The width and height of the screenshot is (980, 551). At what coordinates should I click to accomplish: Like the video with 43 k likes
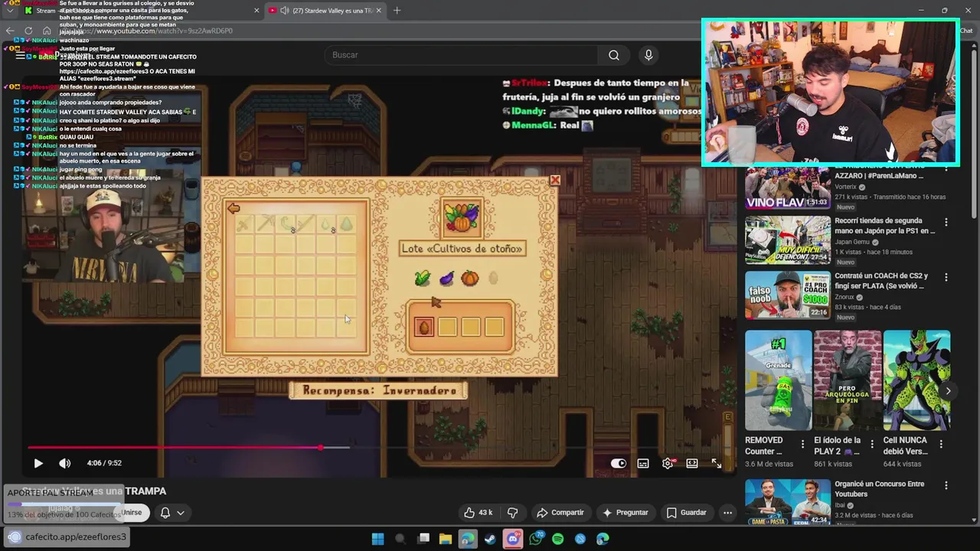[x=478, y=513]
